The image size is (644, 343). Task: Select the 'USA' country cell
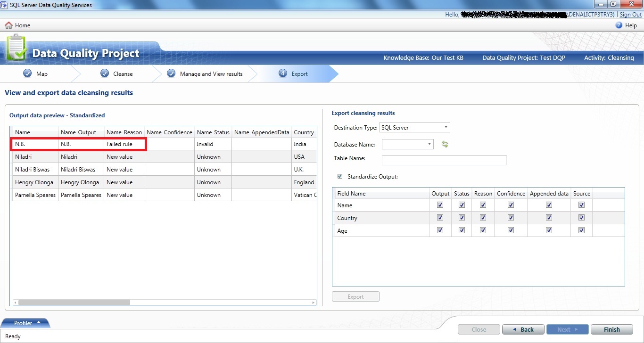pyautogui.click(x=304, y=157)
